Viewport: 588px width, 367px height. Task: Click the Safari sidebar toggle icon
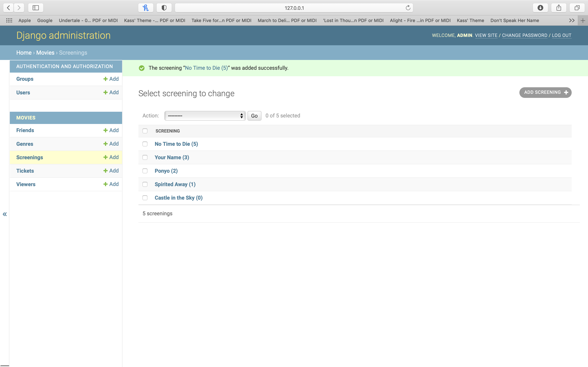pyautogui.click(x=36, y=8)
